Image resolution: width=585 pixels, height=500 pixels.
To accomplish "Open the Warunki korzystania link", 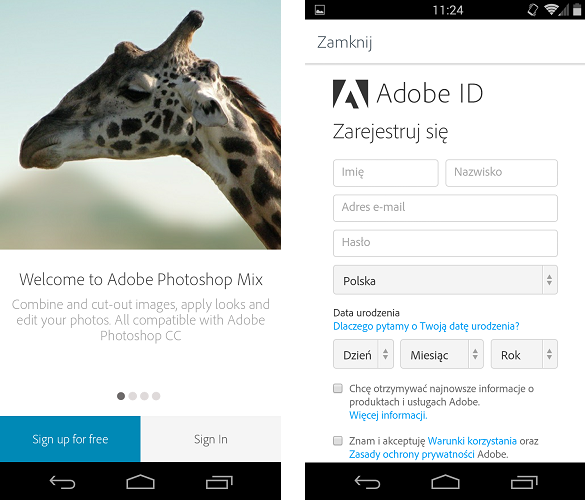I will click(x=472, y=441).
